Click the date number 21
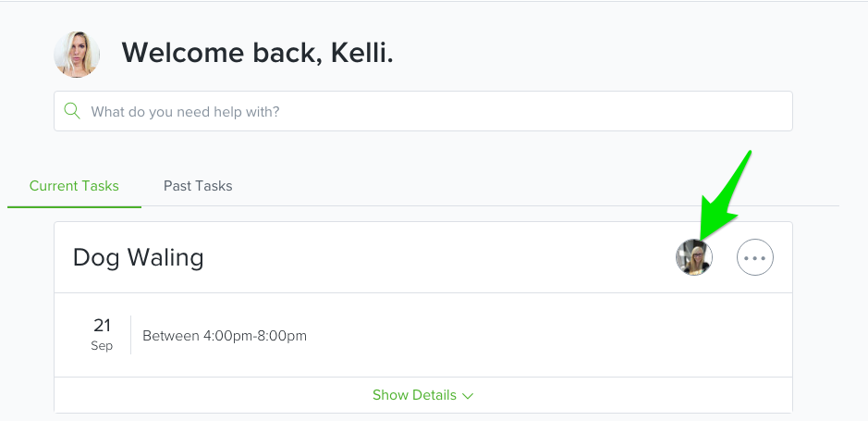 102,325
